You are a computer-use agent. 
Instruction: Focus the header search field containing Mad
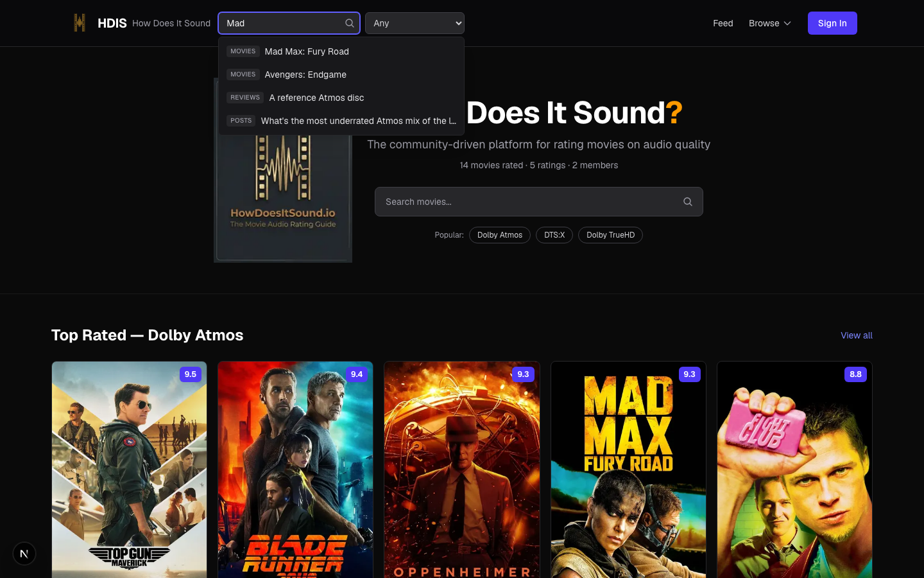point(289,23)
